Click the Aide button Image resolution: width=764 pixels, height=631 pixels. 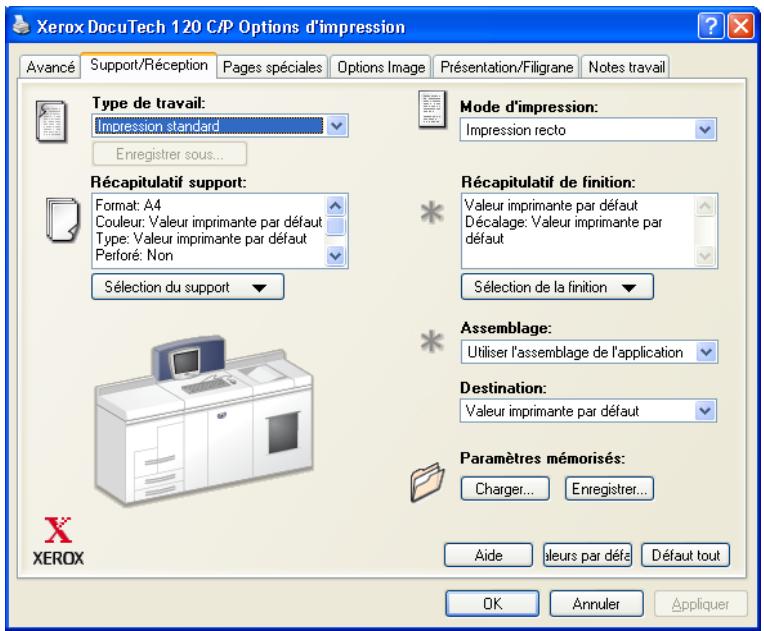point(488,555)
